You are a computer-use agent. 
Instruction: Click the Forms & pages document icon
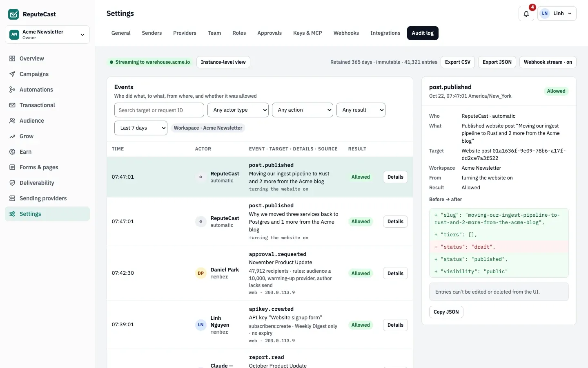tap(12, 167)
